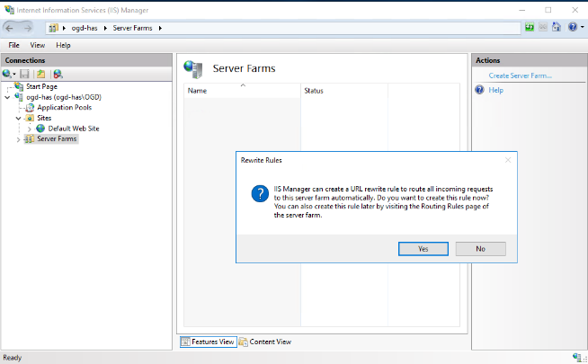Click status bar connection icon
588x364 pixels.
tap(577, 357)
